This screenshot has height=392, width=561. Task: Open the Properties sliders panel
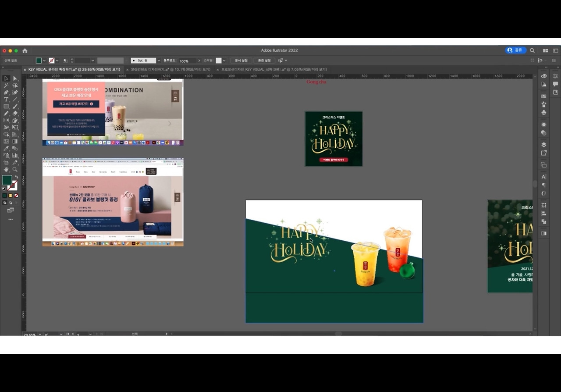(x=555, y=76)
